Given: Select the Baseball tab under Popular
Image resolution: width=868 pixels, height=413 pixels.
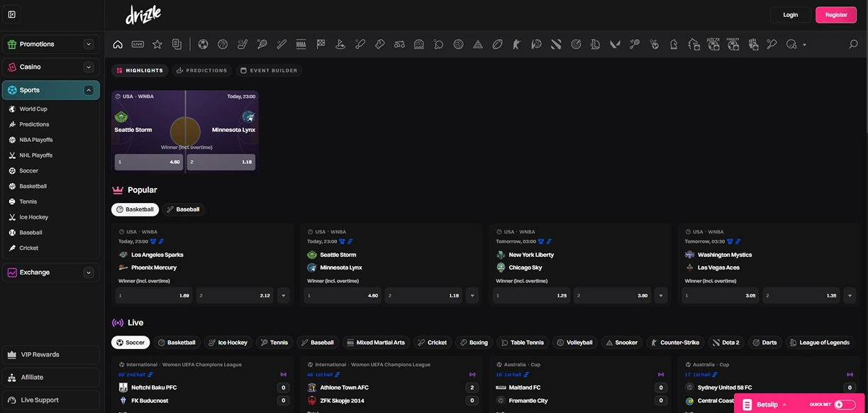Looking at the screenshot, I should click(x=183, y=209).
